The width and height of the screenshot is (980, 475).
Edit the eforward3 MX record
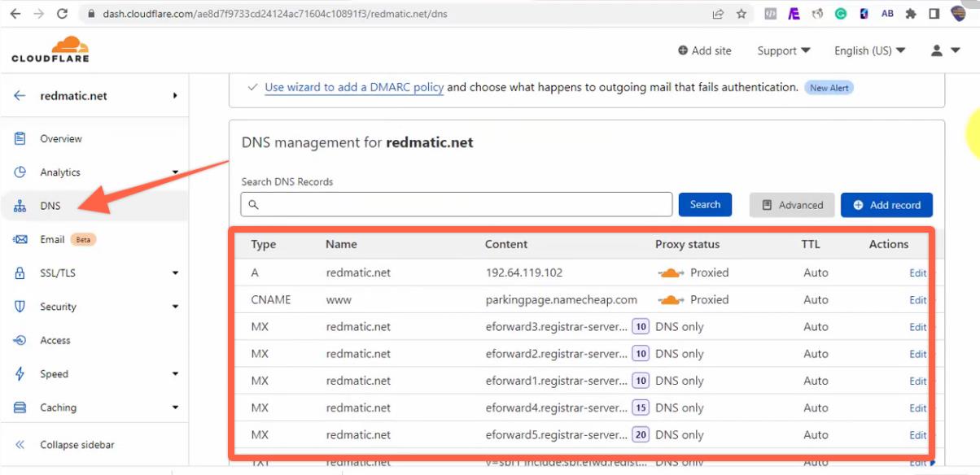[x=917, y=327]
